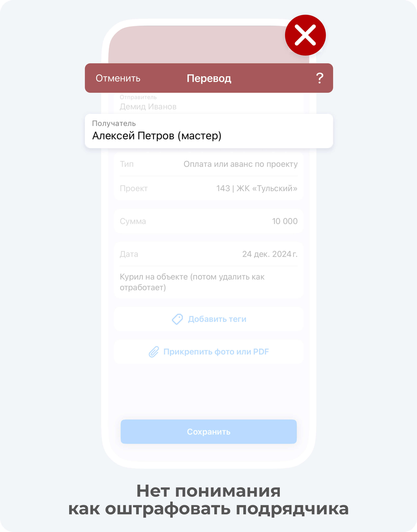Click the Перевод header title
417x532 pixels.
pos(209,78)
